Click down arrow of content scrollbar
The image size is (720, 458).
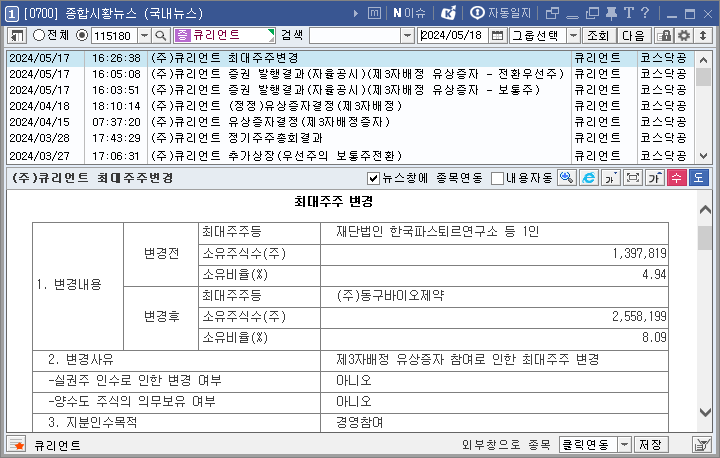coord(705,412)
